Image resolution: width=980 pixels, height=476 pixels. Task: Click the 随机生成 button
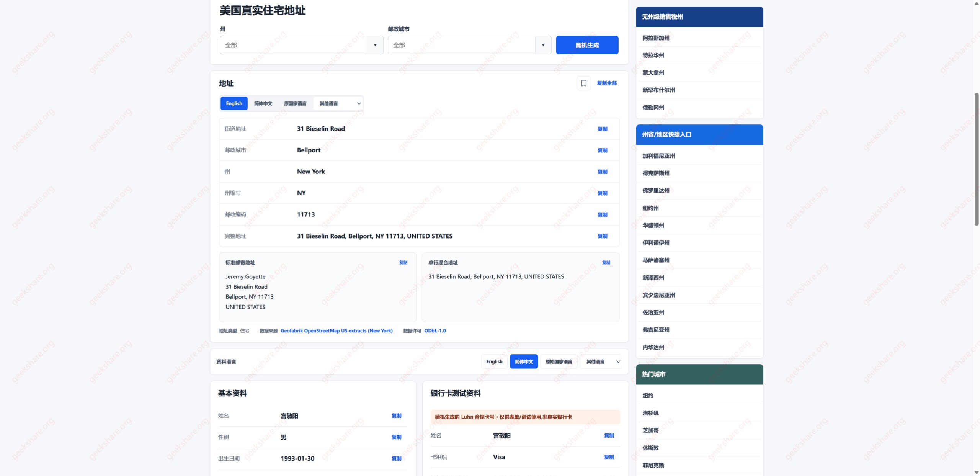pyautogui.click(x=587, y=45)
